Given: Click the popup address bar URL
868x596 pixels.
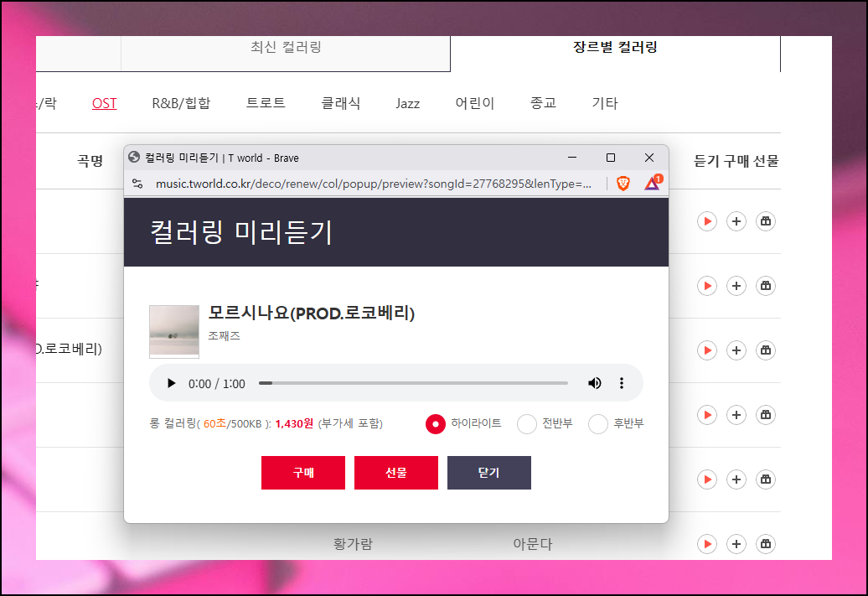Looking at the screenshot, I should [373, 184].
